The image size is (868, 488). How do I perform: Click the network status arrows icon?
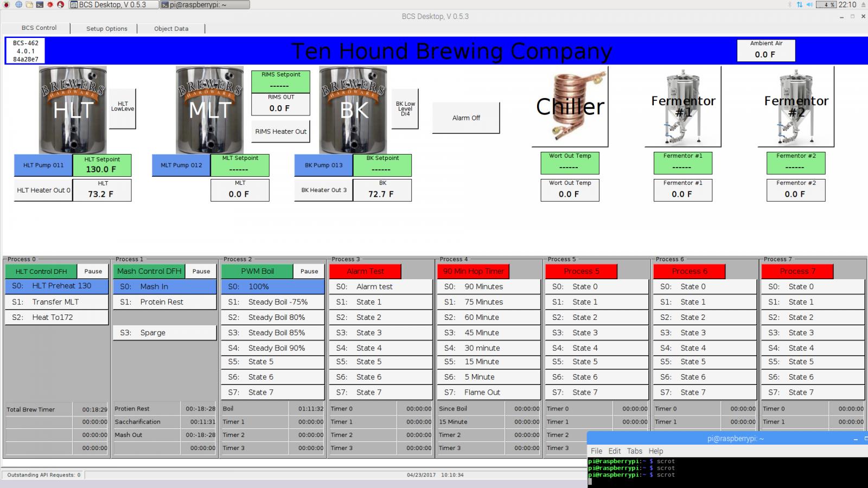pyautogui.click(x=799, y=5)
